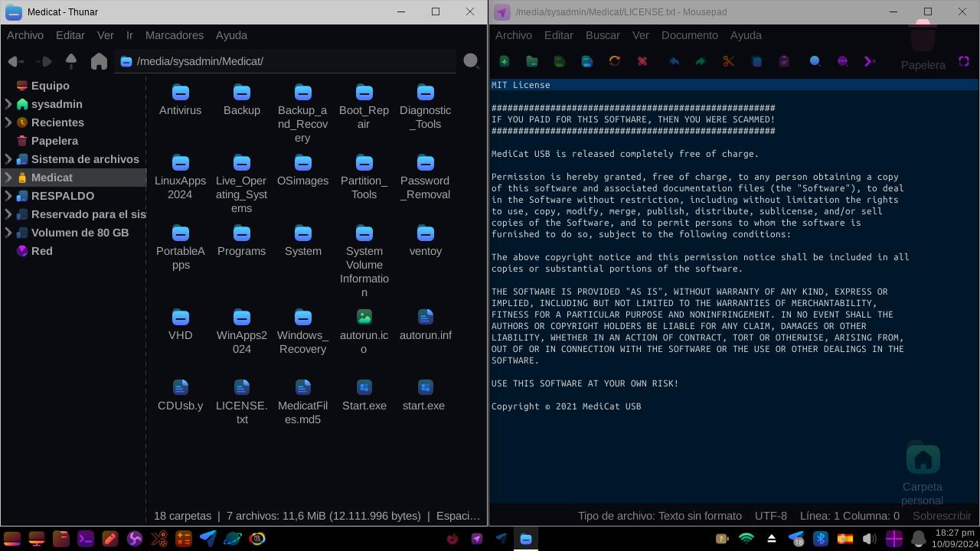Screen dimensions: 980x551
Task: Click the reload document icon in Mousepad
Action: (x=615, y=61)
